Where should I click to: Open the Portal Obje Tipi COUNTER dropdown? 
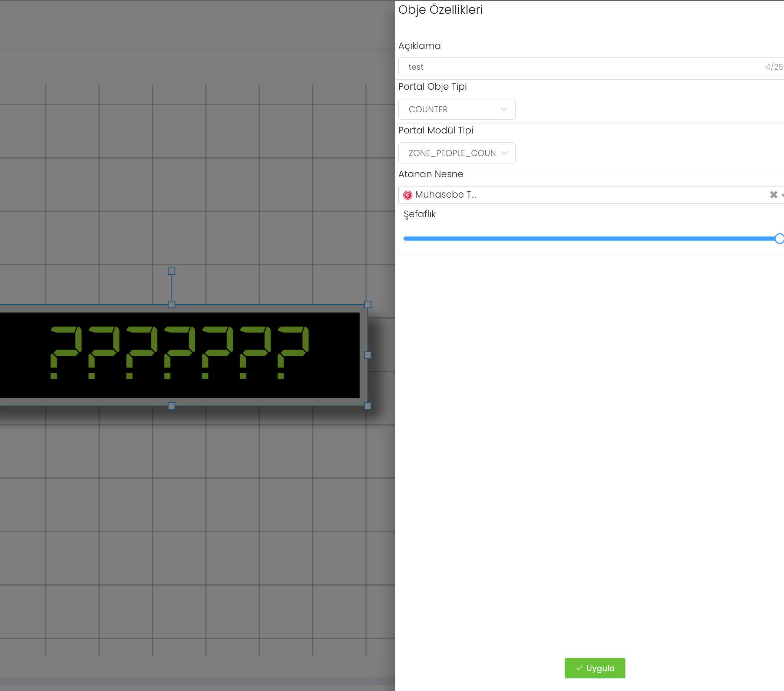tap(456, 109)
